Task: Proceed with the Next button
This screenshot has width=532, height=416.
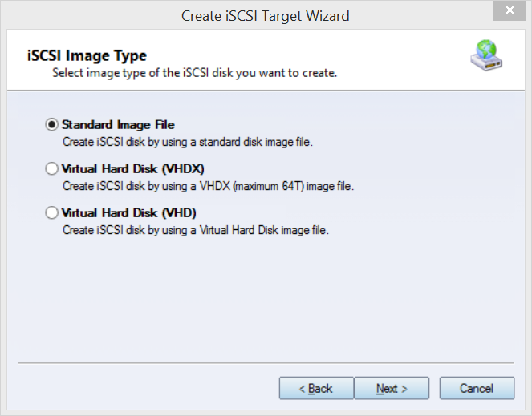Action: point(392,388)
